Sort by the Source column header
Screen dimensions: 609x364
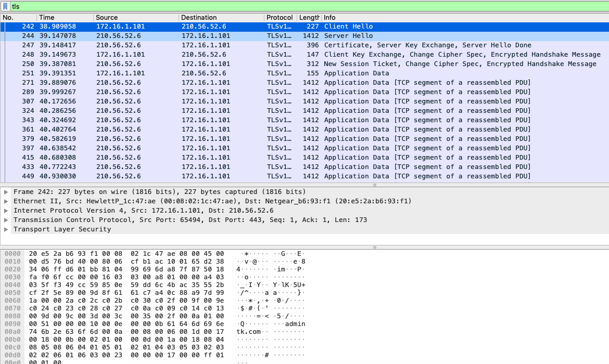click(x=136, y=18)
